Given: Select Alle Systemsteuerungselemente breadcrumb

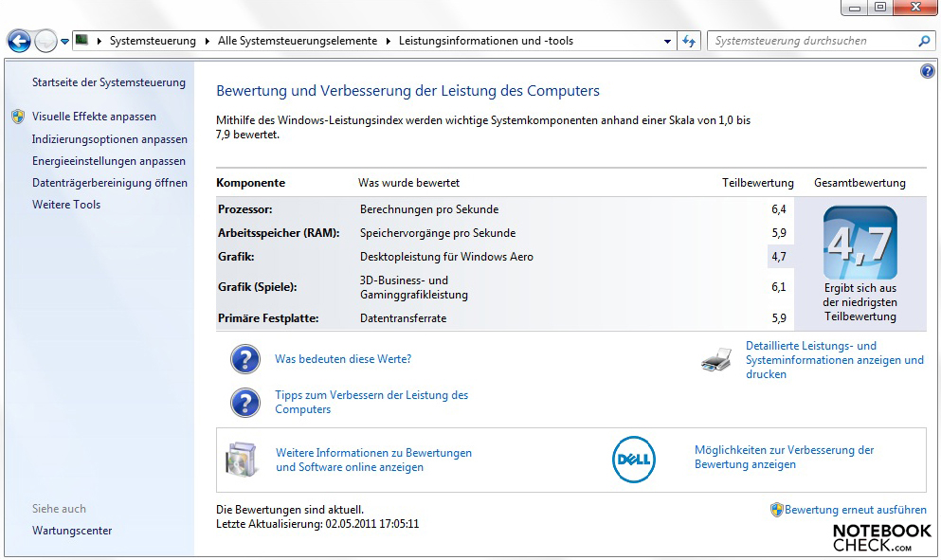Looking at the screenshot, I should (x=297, y=41).
